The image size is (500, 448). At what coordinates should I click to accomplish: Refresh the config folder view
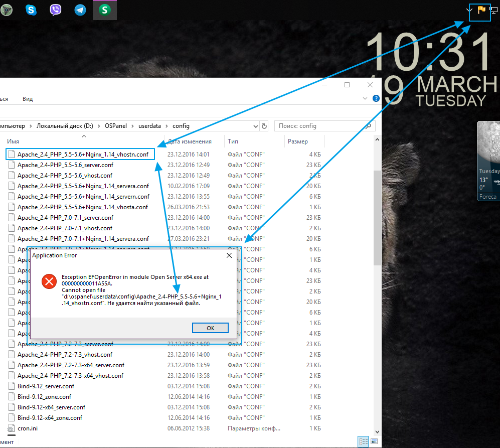point(264,126)
